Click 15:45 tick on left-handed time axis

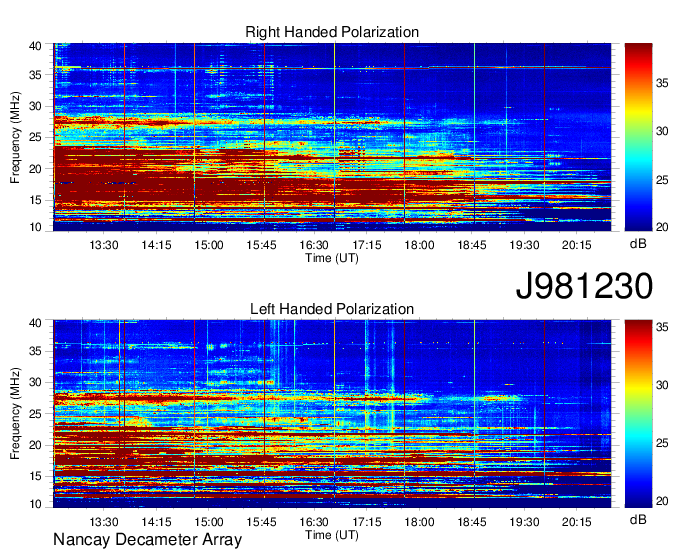pyautogui.click(x=262, y=522)
